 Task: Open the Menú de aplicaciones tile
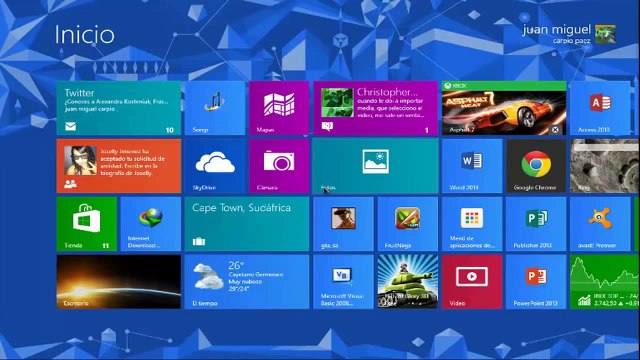pos(472,224)
